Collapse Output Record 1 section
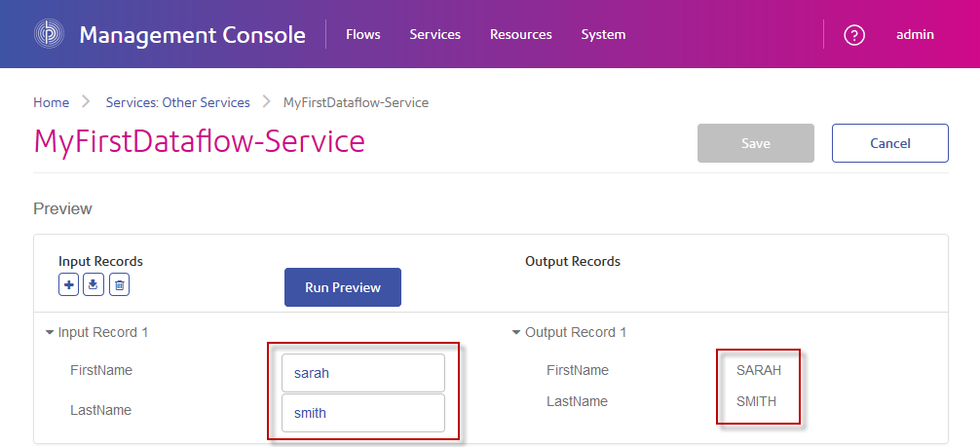The height and width of the screenshot is (447, 980). point(517,333)
